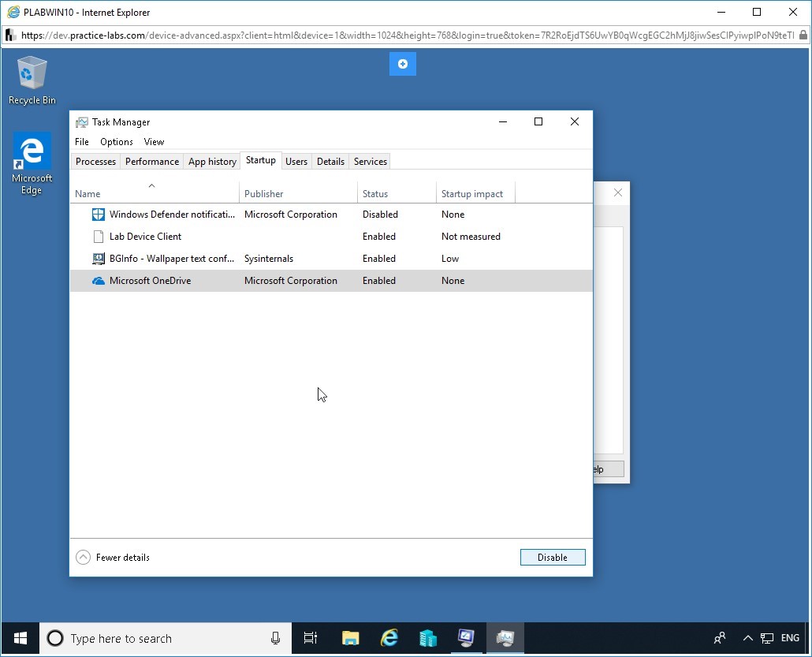
Task: Open the People icon in system tray
Action: tap(719, 638)
